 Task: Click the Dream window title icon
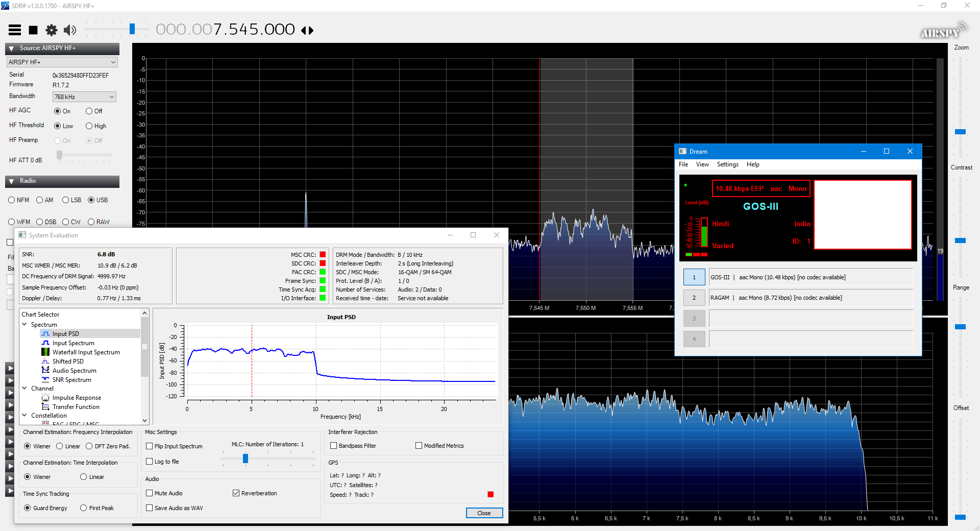(682, 151)
